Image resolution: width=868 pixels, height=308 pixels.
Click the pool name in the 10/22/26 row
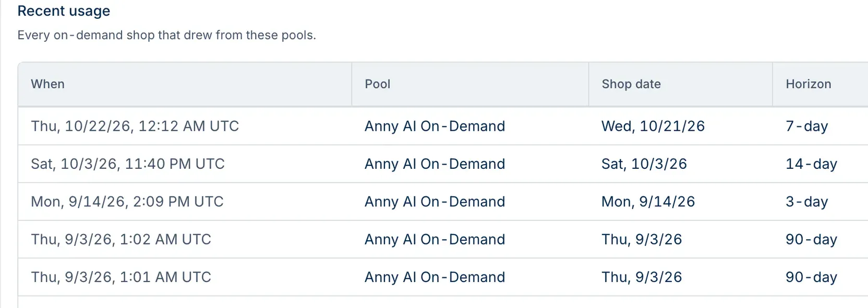point(435,126)
